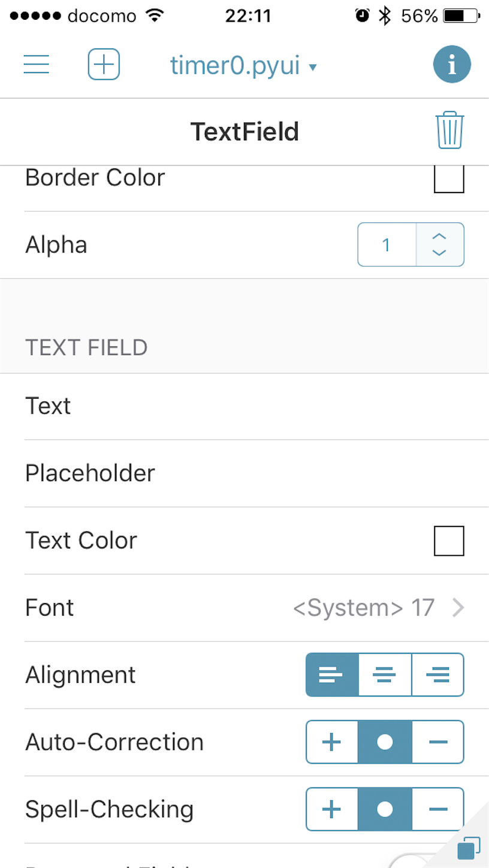The height and width of the screenshot is (868, 489).
Task: Enable Spell-Checking with plus option
Action: click(x=332, y=809)
